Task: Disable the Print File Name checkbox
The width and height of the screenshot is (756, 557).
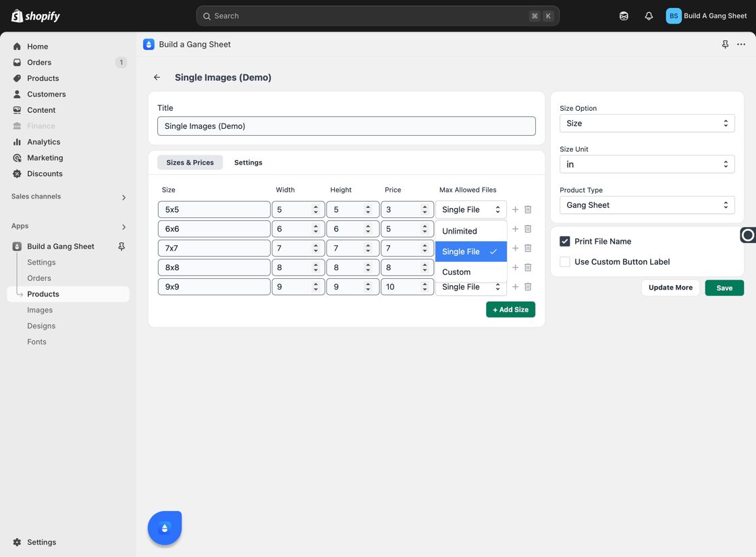Action: point(564,242)
